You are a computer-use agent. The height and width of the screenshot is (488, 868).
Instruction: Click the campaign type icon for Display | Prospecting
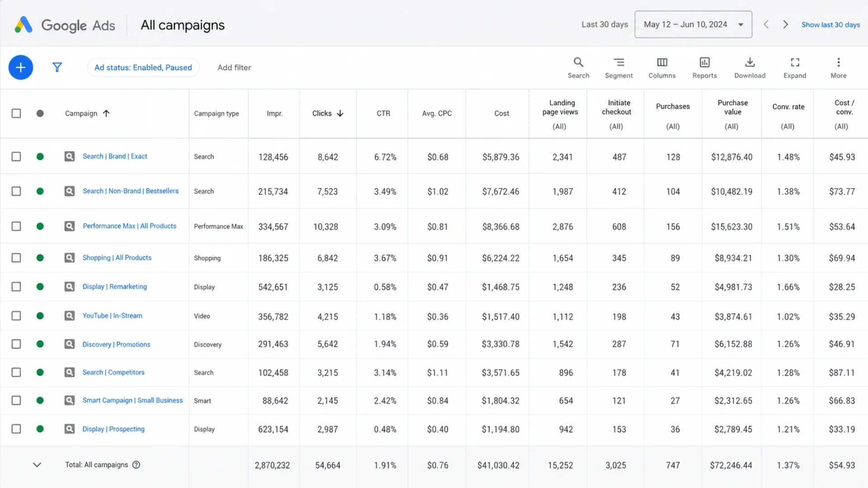[69, 429]
